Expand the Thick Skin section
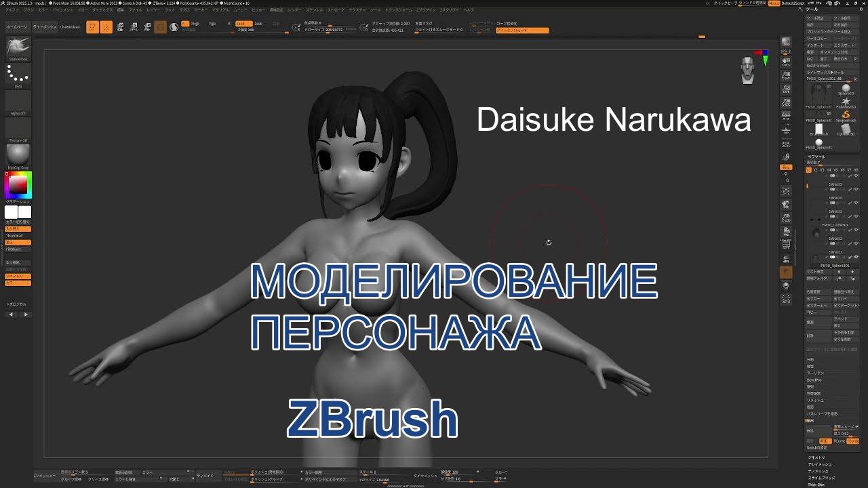The height and width of the screenshot is (488, 868). click(x=816, y=485)
